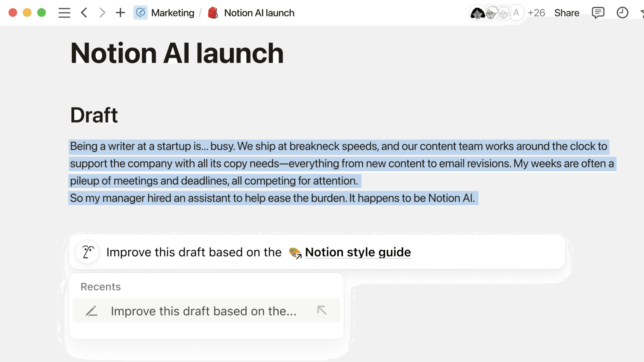Click the Draft heading
Viewport: 644px width, 362px height.
click(94, 115)
